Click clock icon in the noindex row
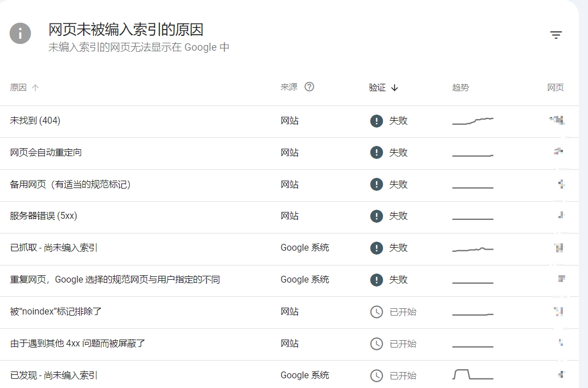The height and width of the screenshot is (388, 588). (x=376, y=312)
